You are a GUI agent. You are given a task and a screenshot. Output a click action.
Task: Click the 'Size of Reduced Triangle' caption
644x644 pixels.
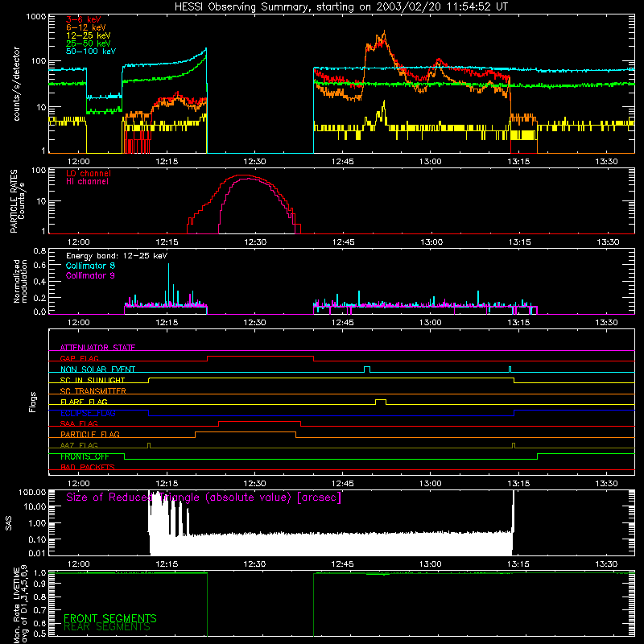(x=204, y=497)
